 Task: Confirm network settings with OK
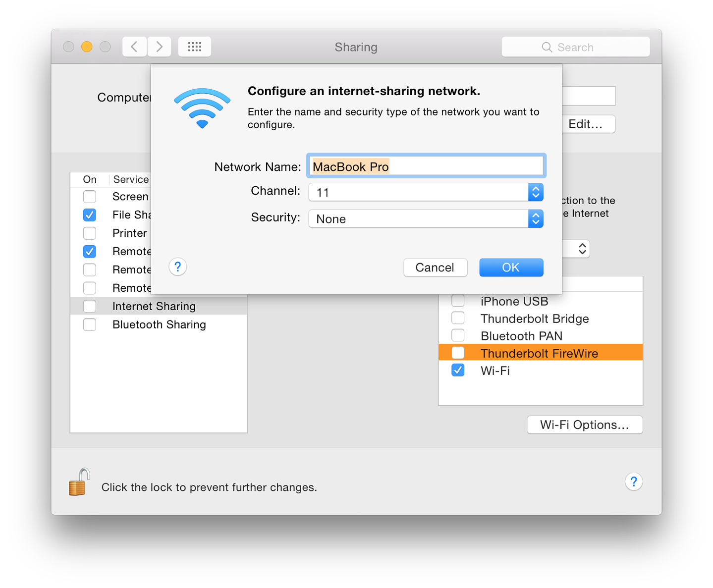[x=511, y=267]
